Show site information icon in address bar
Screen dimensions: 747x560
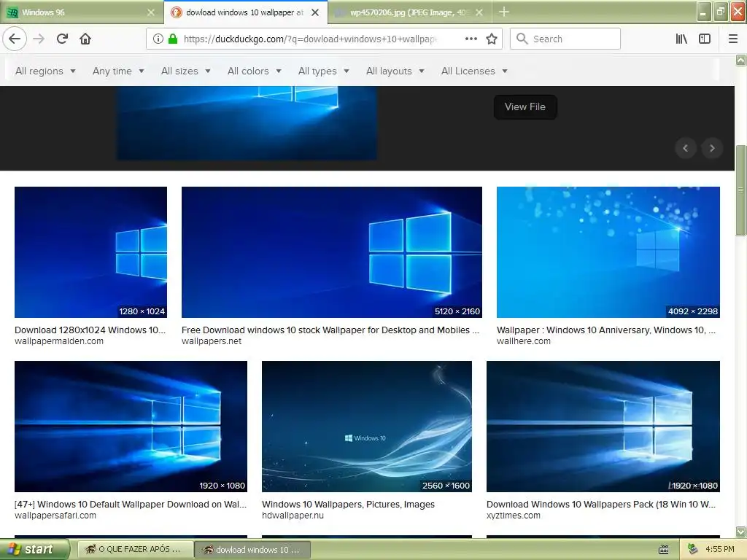click(158, 39)
